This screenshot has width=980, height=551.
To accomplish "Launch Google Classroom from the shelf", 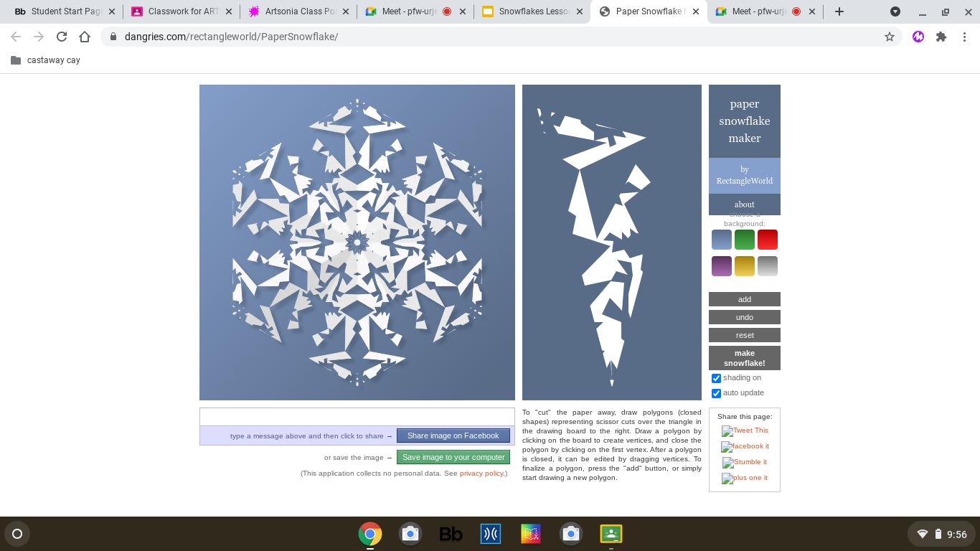I will 611,534.
